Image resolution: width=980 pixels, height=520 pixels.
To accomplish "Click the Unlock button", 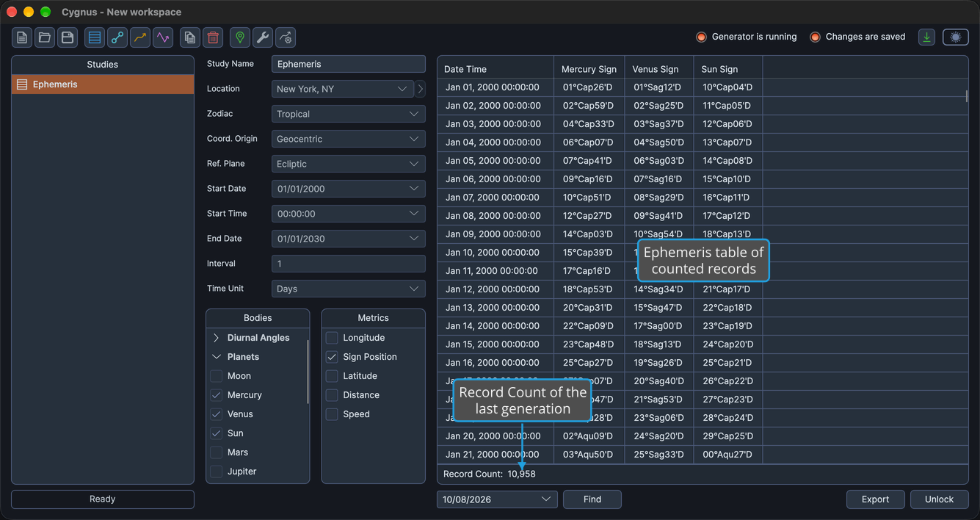I will [939, 499].
